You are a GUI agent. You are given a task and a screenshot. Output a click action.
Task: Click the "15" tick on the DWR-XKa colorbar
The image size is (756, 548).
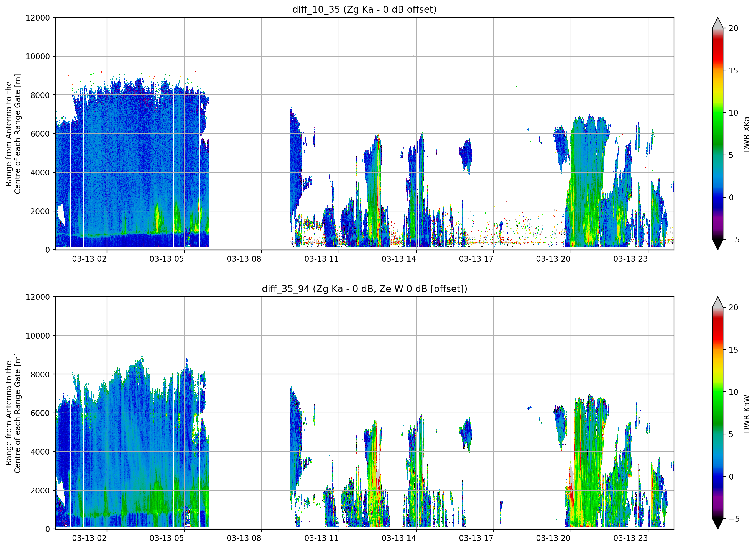tap(733, 71)
